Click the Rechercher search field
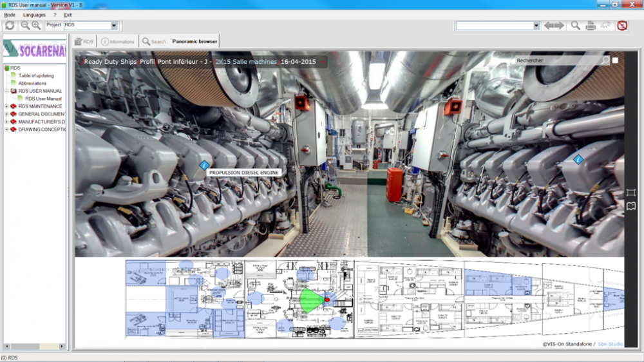Screen dimensions: 644x362 [x=558, y=61]
